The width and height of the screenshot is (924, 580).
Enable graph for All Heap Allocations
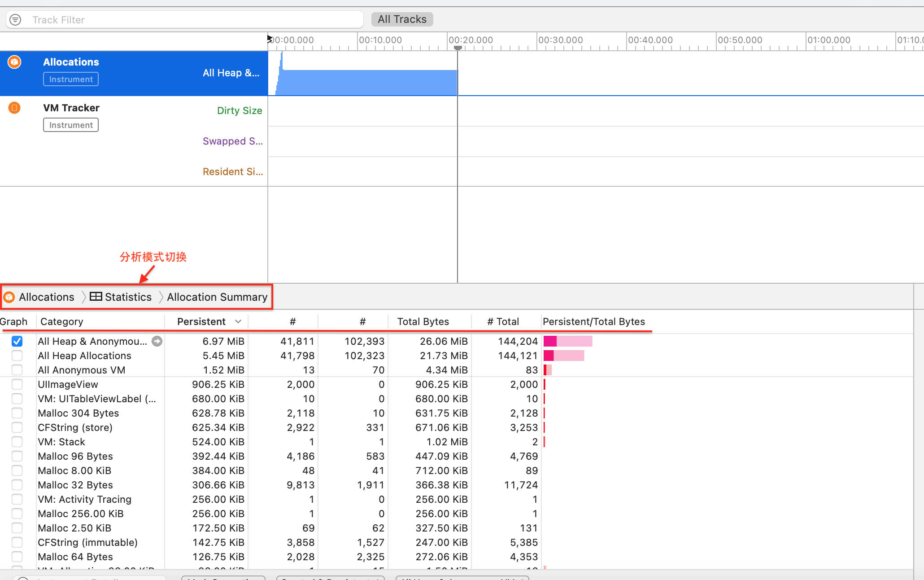(17, 356)
